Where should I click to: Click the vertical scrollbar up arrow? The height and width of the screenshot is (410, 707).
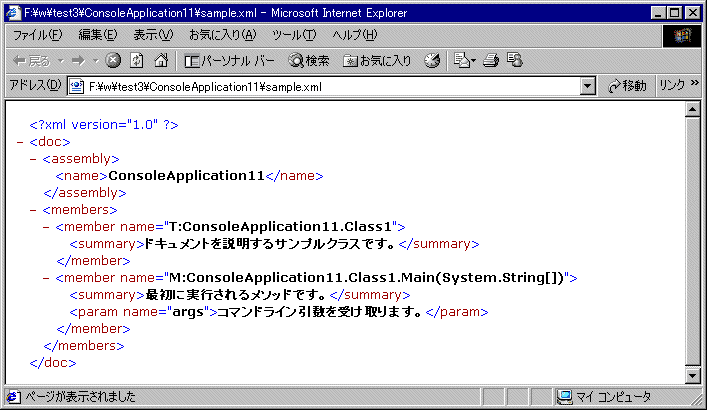pyautogui.click(x=693, y=109)
